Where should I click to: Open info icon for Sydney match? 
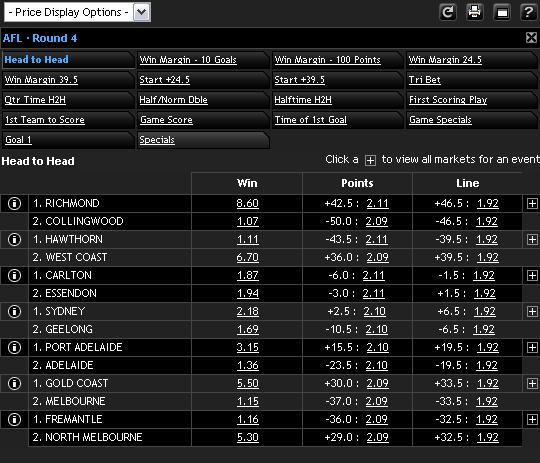tap(14, 311)
